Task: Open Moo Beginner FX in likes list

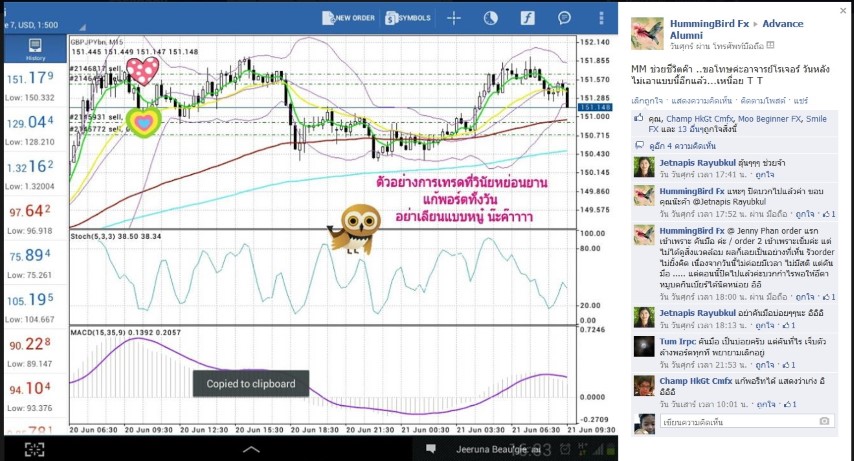Action: (x=770, y=119)
